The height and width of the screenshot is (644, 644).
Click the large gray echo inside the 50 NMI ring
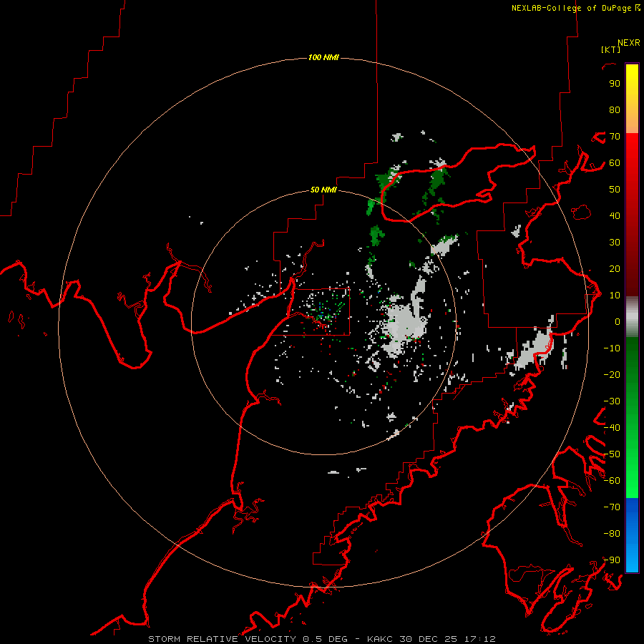coord(404,324)
